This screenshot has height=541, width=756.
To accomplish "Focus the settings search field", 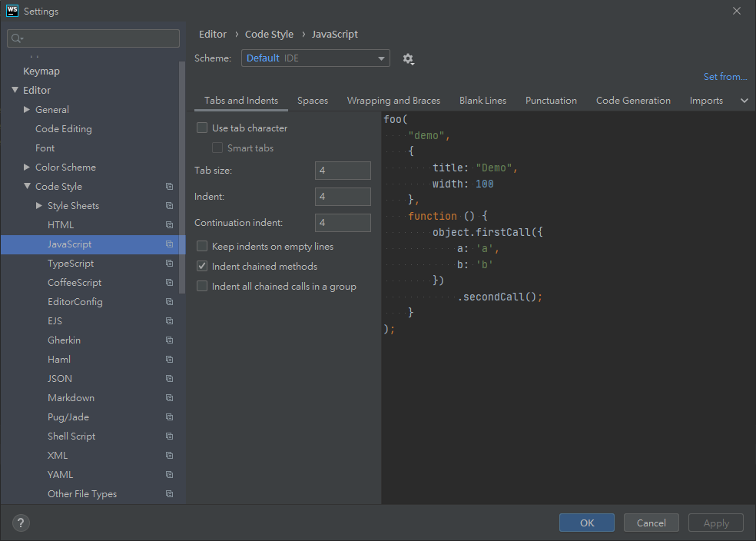I will click(x=93, y=38).
